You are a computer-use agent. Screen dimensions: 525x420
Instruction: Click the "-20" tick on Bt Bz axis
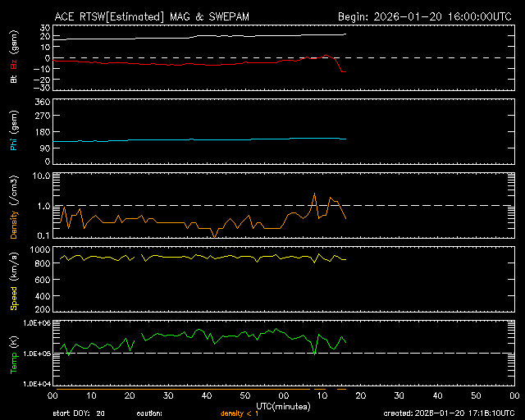point(42,80)
